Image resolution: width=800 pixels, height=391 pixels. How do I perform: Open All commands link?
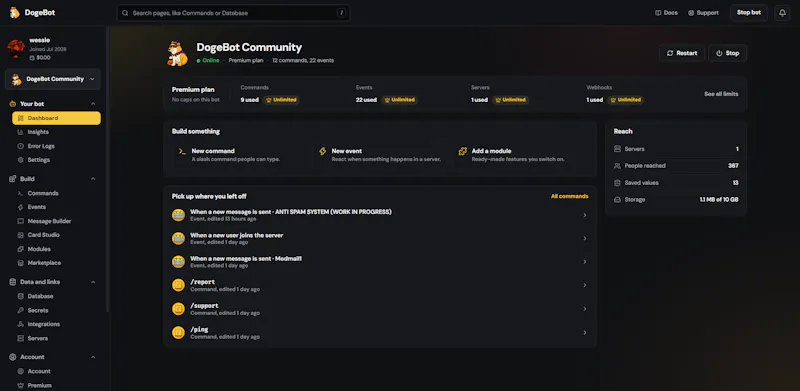(x=569, y=196)
